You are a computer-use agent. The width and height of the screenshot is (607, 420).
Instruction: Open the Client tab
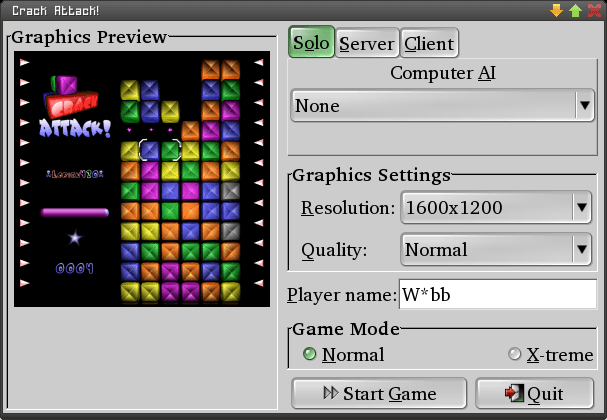pos(429,43)
